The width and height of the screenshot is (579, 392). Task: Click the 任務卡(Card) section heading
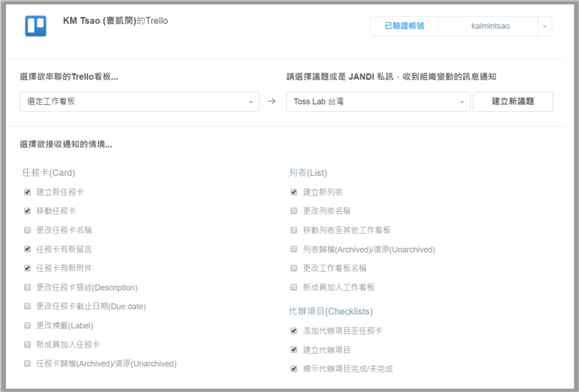(x=49, y=173)
